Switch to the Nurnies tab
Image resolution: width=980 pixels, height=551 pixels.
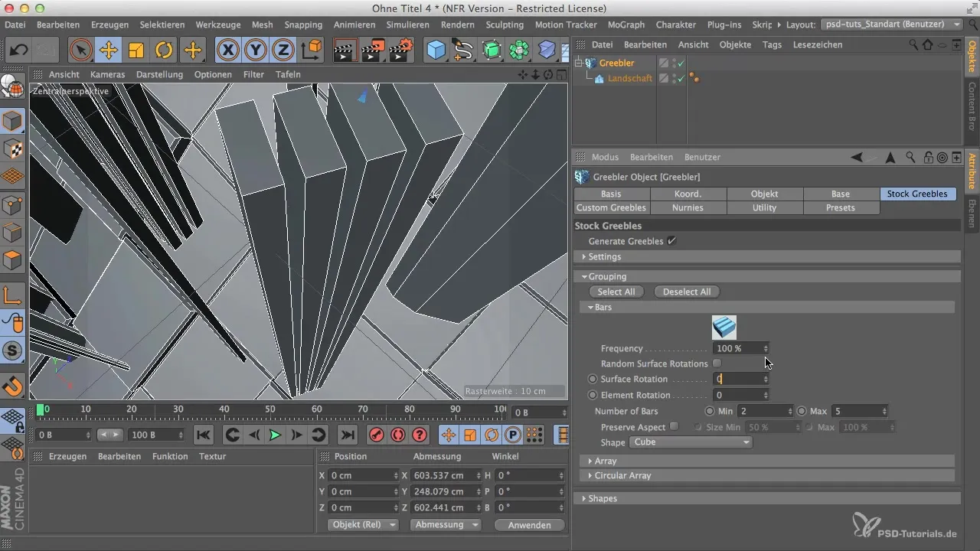coord(688,208)
